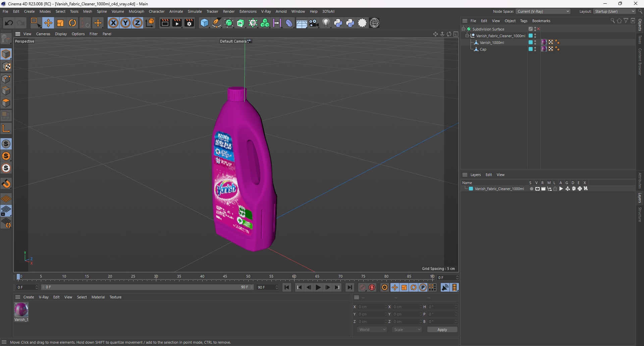Add a Light object
This screenshot has width=644, height=346.
326,23
